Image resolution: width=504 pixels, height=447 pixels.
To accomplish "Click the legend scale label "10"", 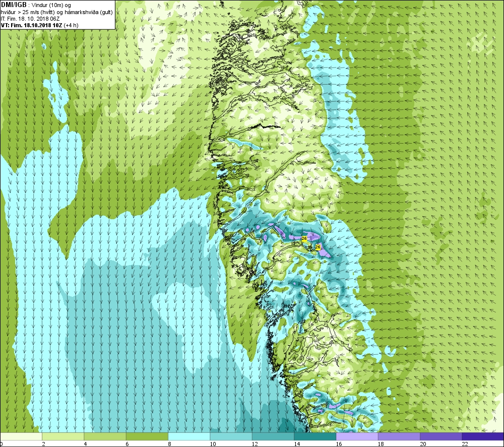I will pyautogui.click(x=213, y=444).
